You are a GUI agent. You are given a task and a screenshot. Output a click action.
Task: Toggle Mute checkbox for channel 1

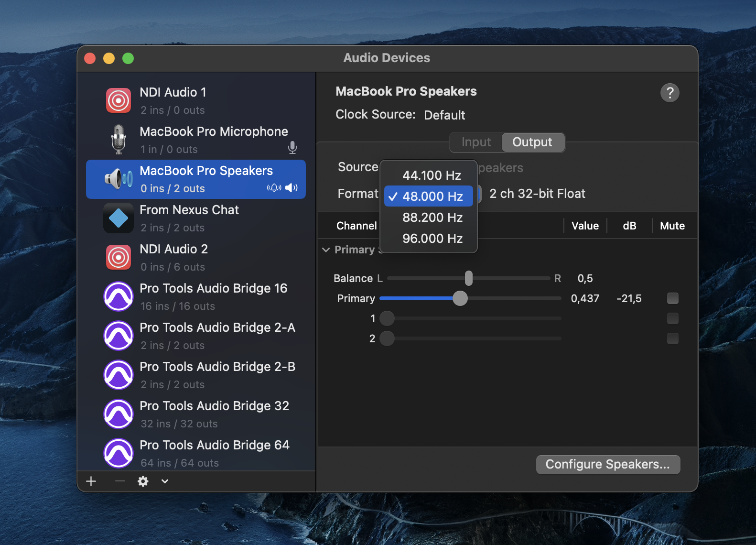click(x=672, y=319)
